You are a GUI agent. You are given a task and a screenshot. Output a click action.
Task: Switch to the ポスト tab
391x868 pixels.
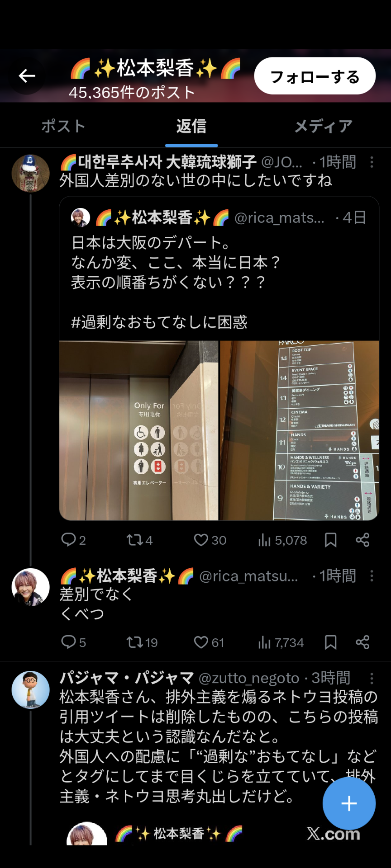pos(64,126)
